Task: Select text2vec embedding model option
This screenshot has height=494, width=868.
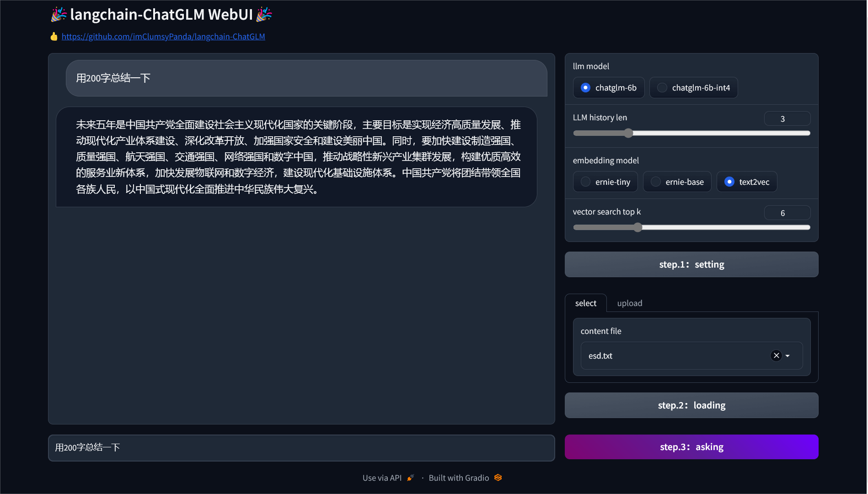Action: coord(729,182)
